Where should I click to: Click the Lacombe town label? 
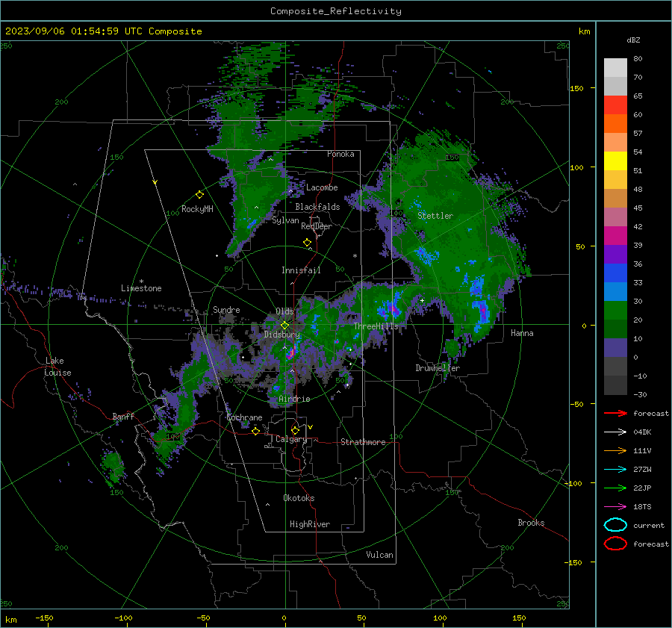322,187
